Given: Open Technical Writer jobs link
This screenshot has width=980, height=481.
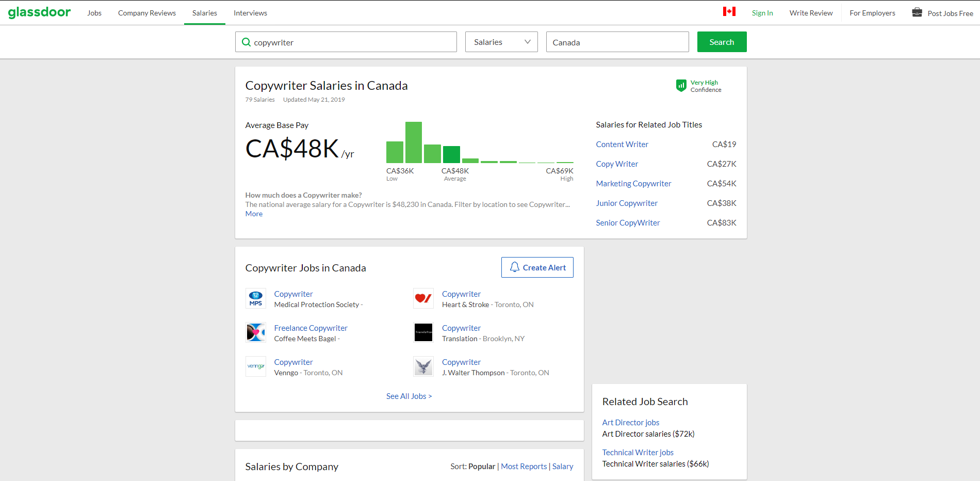Looking at the screenshot, I should point(638,453).
